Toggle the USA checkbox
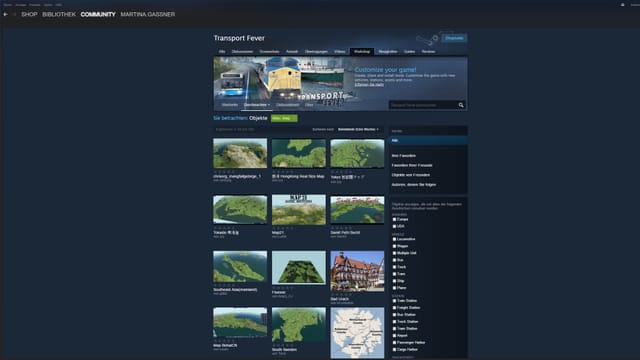The height and width of the screenshot is (360, 640). coord(394,226)
